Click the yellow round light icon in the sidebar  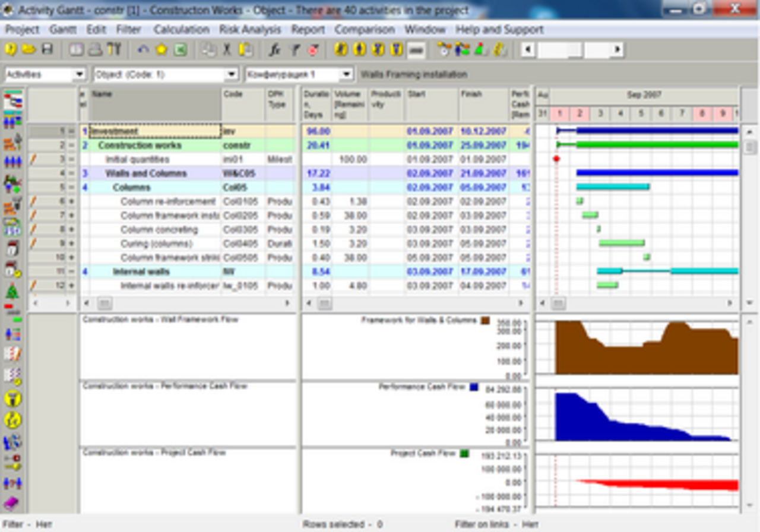[x=12, y=399]
